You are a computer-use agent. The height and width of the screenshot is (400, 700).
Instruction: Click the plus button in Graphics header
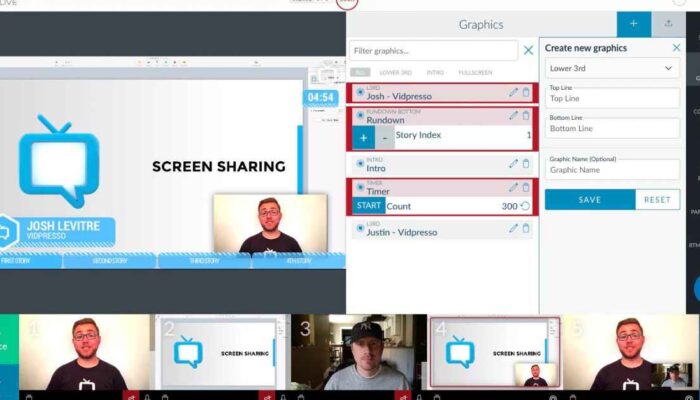point(633,24)
